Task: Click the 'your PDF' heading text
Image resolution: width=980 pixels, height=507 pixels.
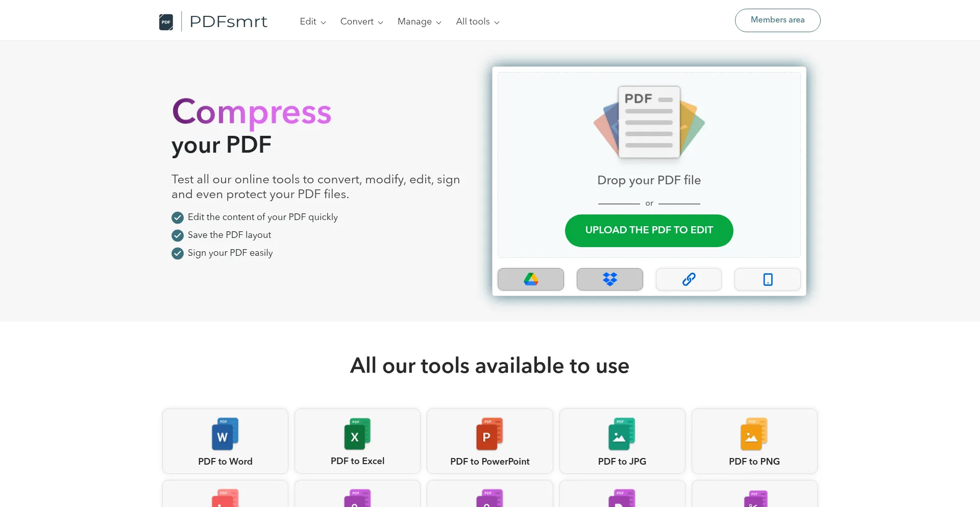Action: pyautogui.click(x=222, y=146)
